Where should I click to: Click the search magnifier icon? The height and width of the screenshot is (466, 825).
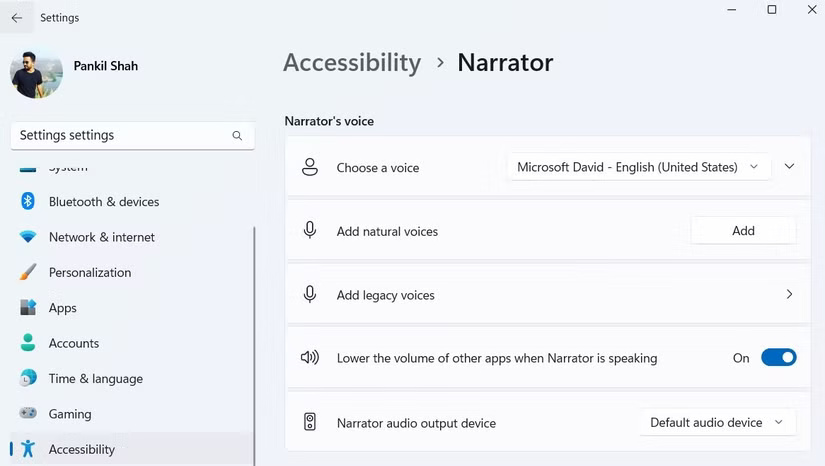(x=237, y=136)
